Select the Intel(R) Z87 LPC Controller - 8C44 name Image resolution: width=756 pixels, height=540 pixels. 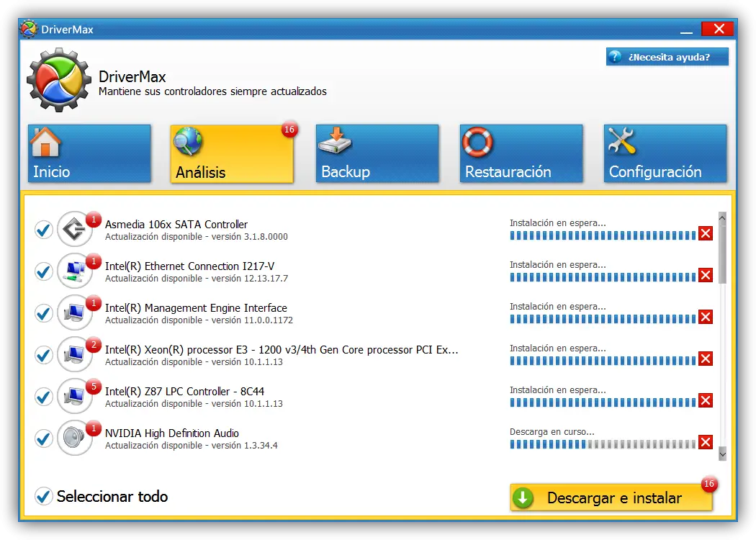pyautogui.click(x=184, y=392)
